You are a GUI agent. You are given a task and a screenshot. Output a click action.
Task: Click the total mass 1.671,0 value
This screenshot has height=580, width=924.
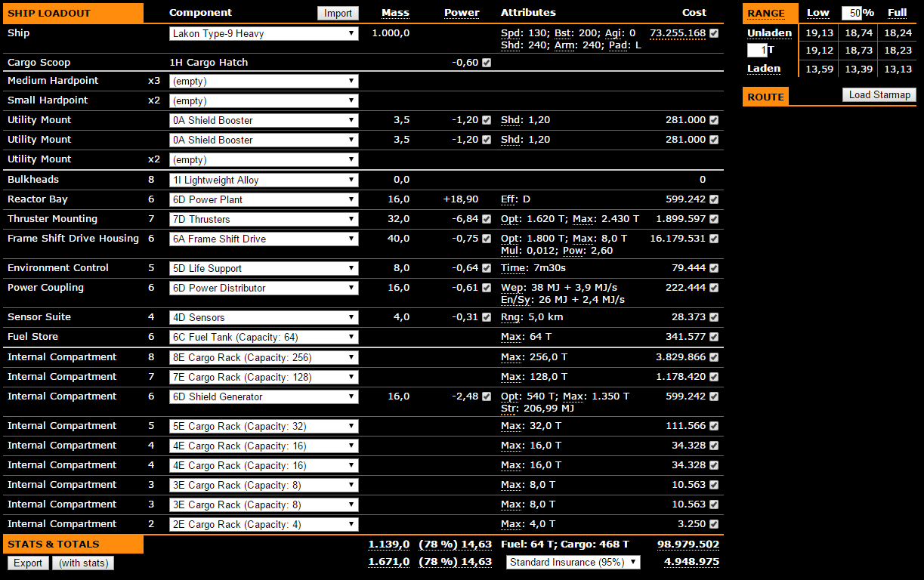pos(389,562)
